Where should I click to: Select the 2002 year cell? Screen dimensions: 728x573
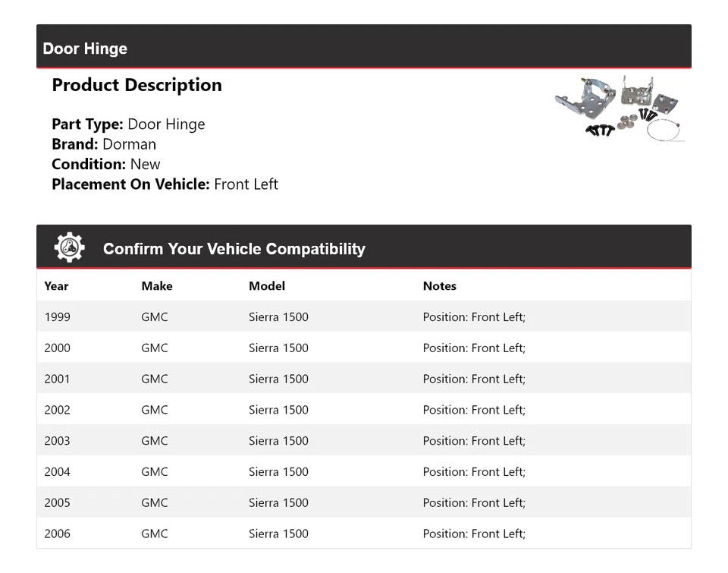(x=57, y=410)
